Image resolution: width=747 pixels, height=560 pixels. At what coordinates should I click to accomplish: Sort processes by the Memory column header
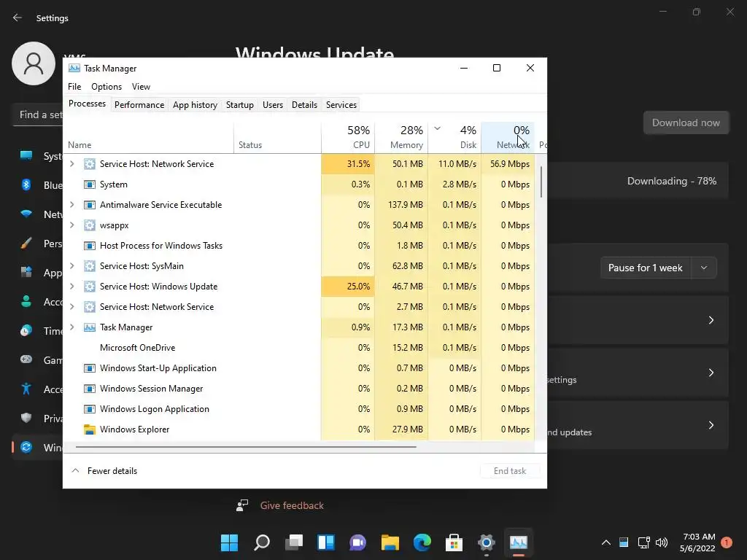402,137
